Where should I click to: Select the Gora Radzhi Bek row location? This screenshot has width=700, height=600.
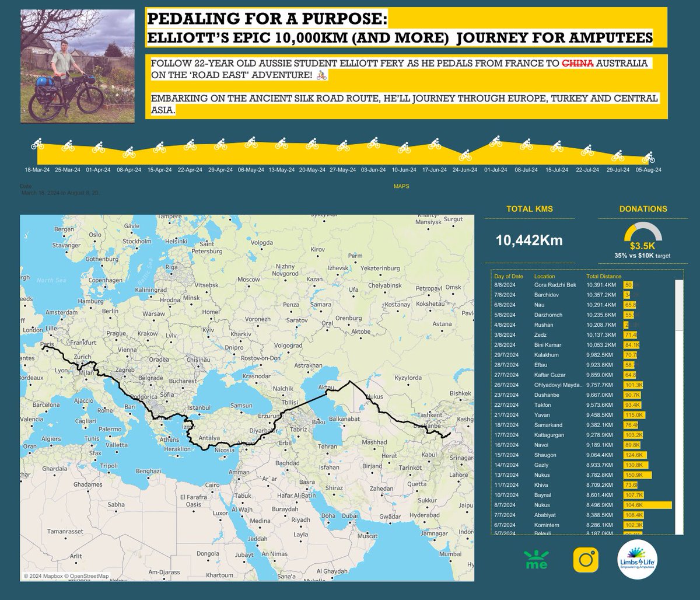click(x=555, y=285)
